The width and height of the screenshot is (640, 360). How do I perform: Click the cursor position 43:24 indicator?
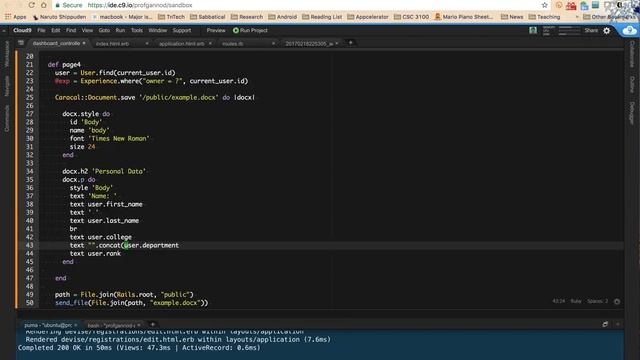point(558,301)
